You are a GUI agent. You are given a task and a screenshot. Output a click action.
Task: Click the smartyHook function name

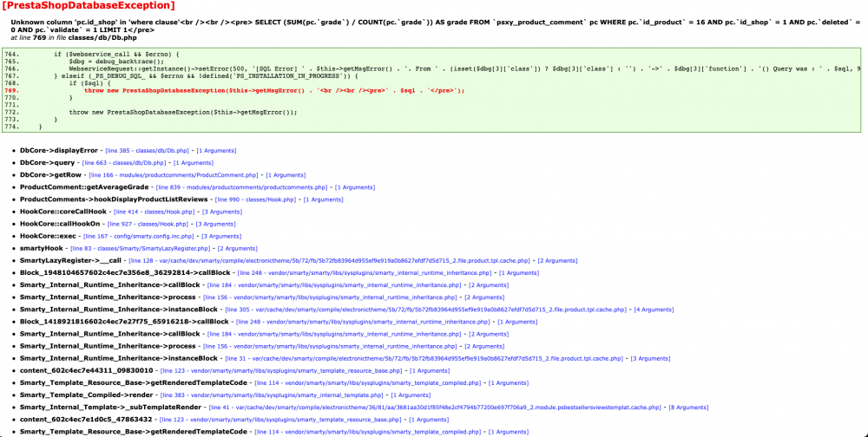[x=42, y=248]
